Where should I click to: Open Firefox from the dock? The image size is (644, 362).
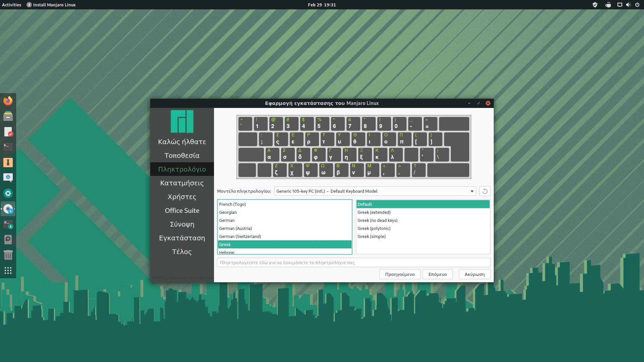coord(8,101)
